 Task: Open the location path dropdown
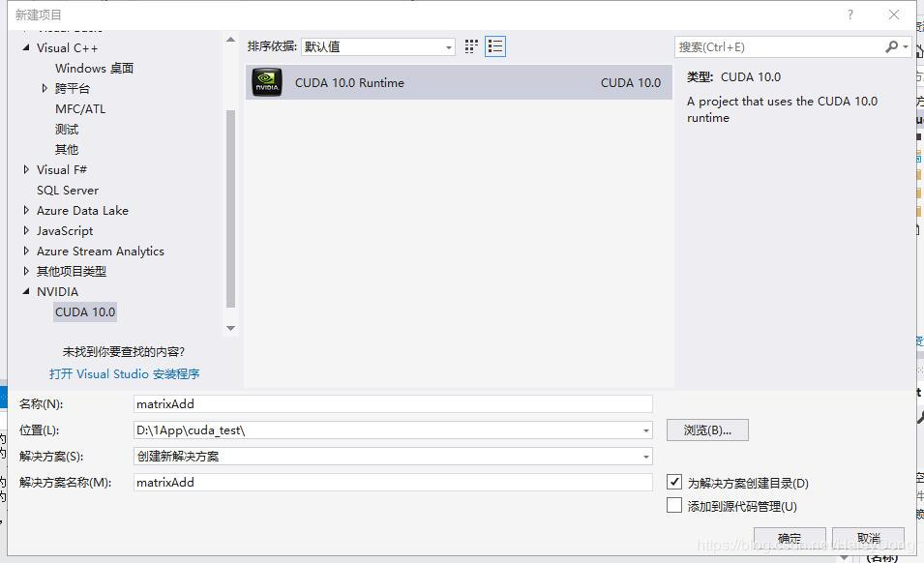pos(646,430)
